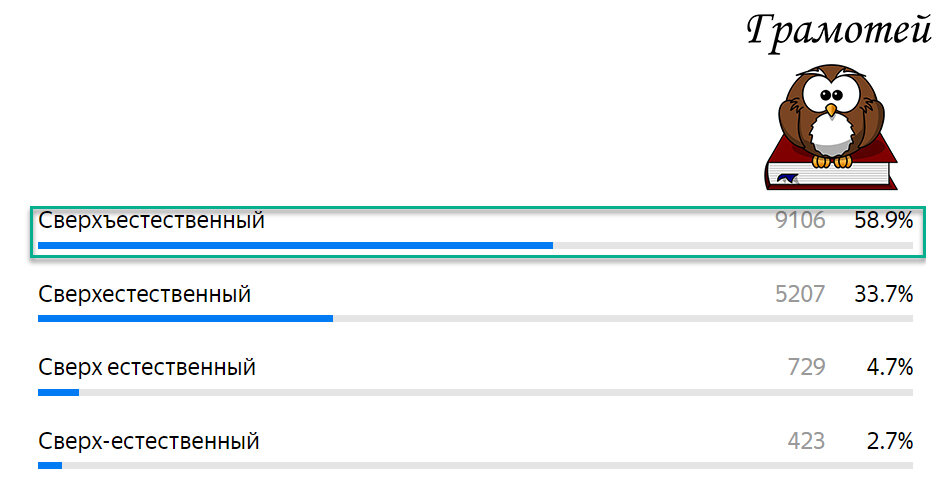This screenshot has height=501, width=950.
Task: Click the 4.7% progress bar
Action: pos(475,392)
